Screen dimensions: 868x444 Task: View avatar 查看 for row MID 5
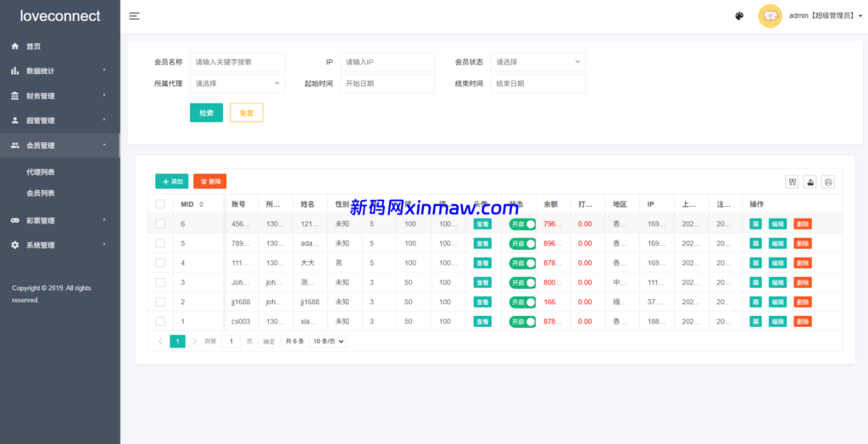(x=482, y=243)
